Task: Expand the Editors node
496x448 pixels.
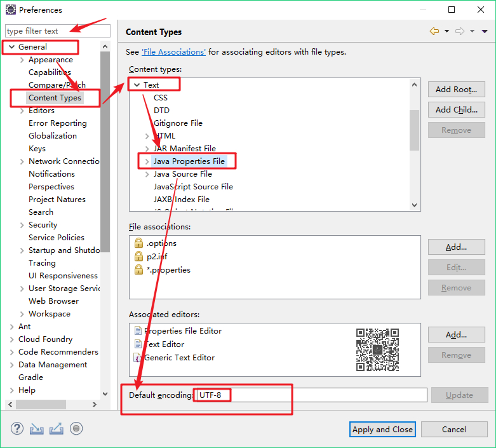Action: [x=22, y=111]
